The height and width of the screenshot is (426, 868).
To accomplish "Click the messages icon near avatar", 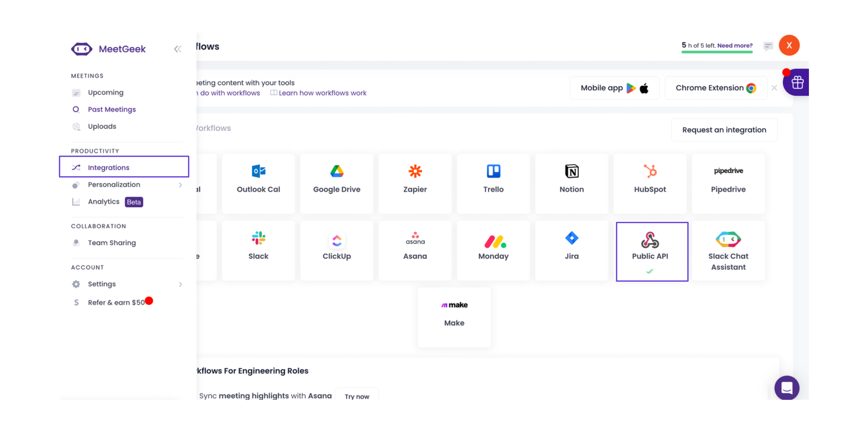I will (x=768, y=46).
